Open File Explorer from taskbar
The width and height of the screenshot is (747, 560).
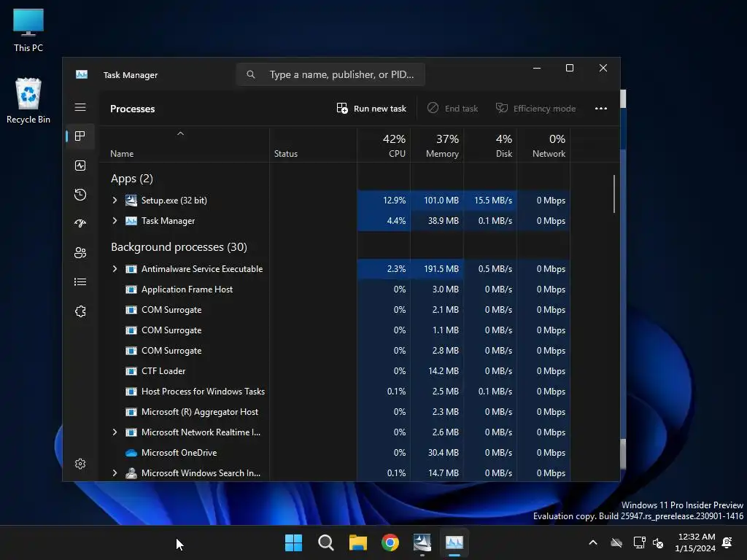point(357,542)
